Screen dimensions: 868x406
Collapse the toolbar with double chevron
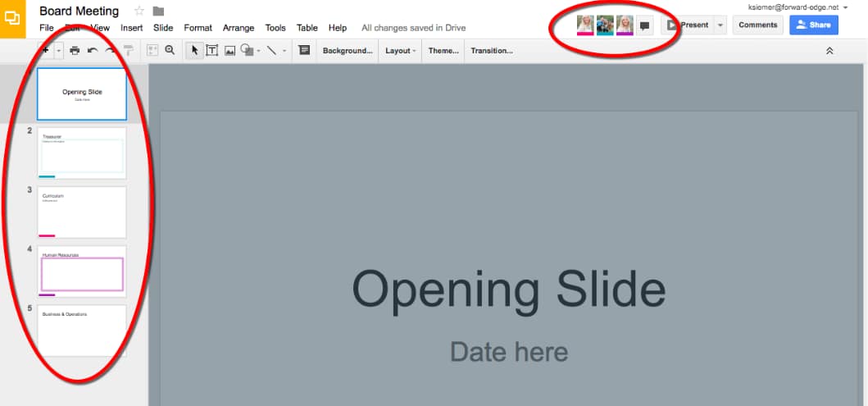(x=829, y=51)
